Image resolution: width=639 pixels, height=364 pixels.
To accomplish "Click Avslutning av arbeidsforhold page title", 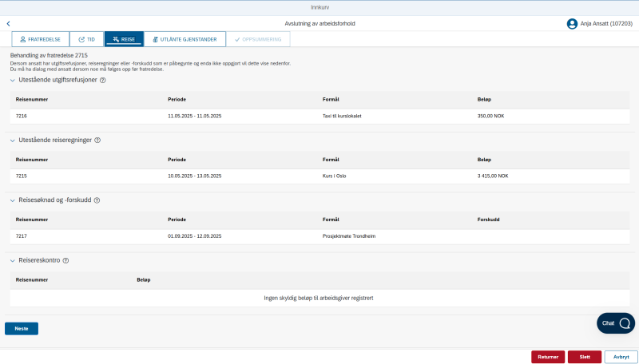I will (x=320, y=24).
